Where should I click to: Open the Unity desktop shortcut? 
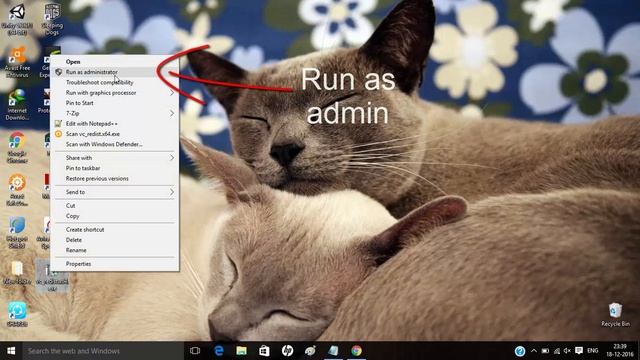click(17, 19)
